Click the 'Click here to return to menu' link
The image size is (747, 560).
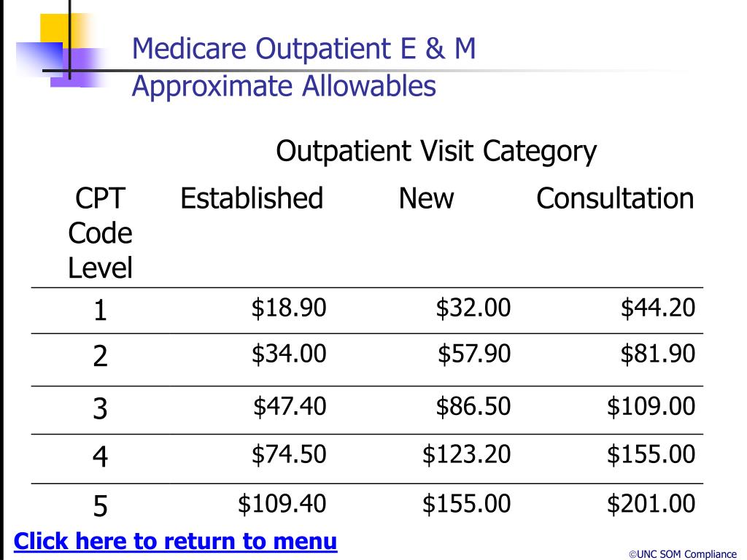(175, 542)
